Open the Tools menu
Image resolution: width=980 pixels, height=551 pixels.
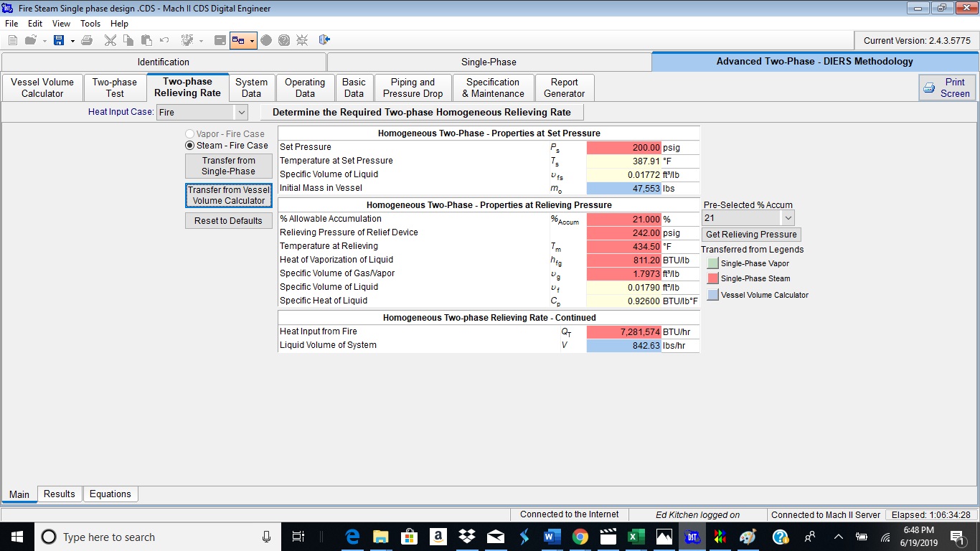90,24
